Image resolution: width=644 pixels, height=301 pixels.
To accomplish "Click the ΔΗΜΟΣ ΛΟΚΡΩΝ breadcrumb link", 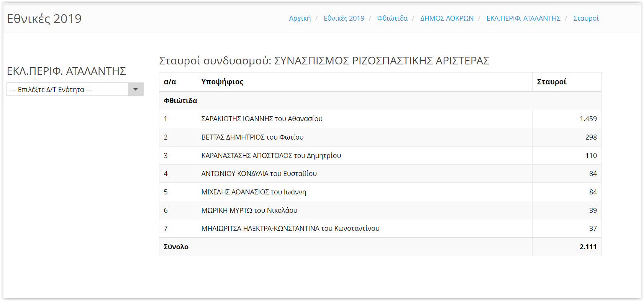I will coord(447,18).
